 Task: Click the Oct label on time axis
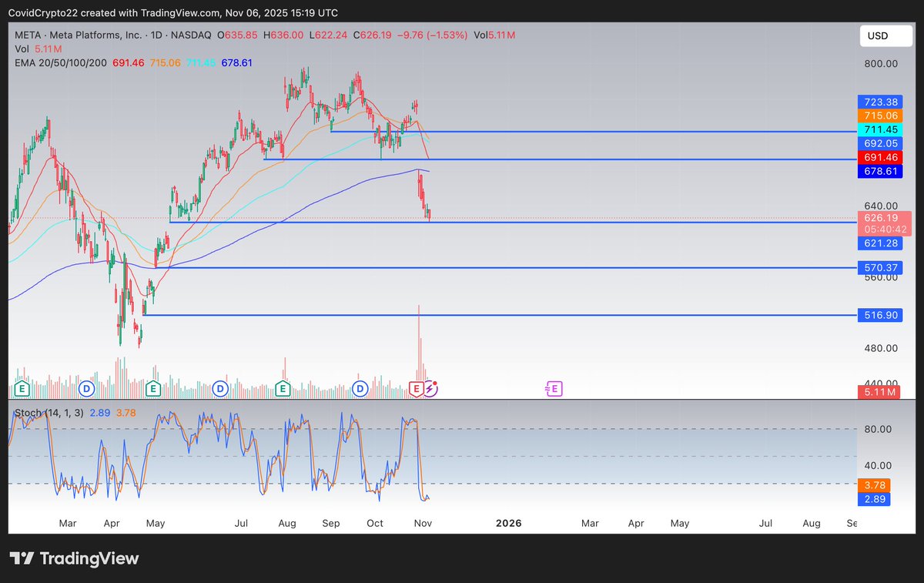(375, 523)
